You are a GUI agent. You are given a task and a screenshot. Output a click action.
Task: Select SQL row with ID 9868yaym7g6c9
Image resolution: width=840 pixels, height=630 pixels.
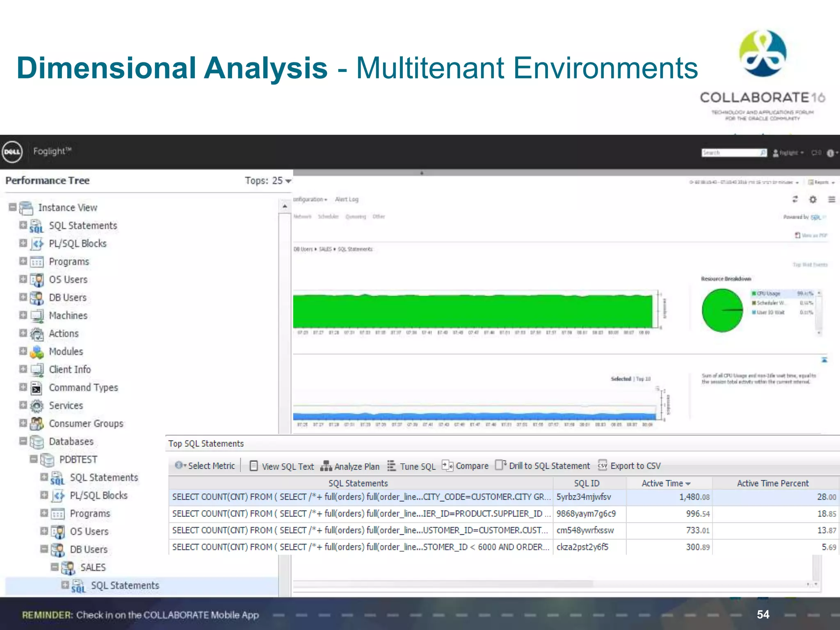503,514
